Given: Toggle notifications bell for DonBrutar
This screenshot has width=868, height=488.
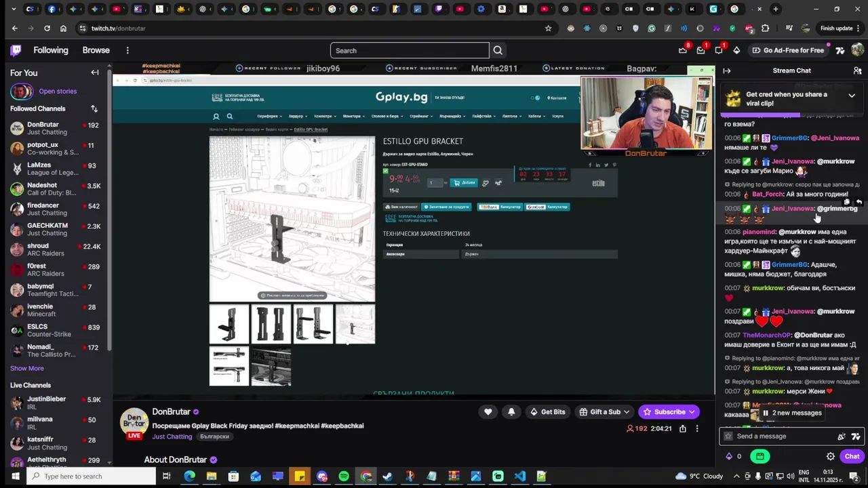Looking at the screenshot, I should point(511,412).
